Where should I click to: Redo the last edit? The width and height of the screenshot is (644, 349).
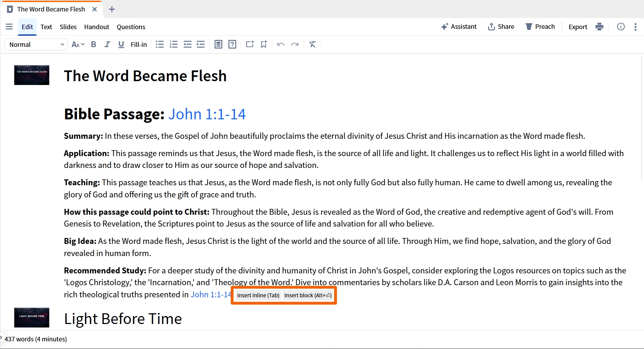tap(295, 44)
